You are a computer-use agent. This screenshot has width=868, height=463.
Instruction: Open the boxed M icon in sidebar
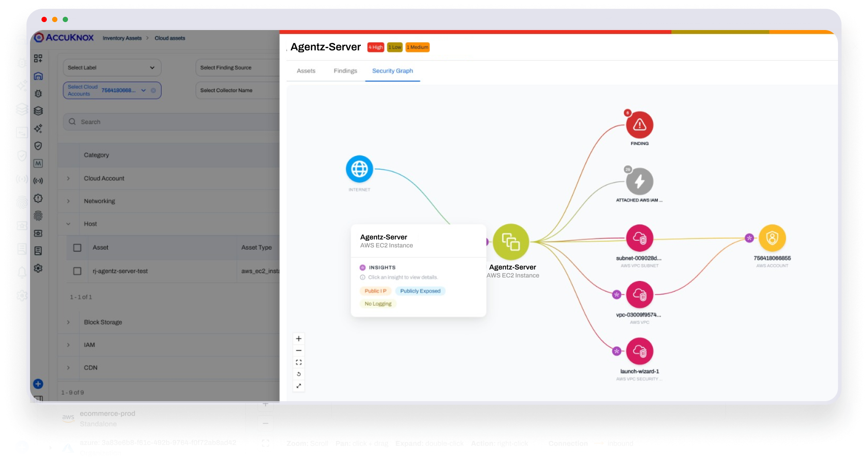pyautogui.click(x=38, y=163)
